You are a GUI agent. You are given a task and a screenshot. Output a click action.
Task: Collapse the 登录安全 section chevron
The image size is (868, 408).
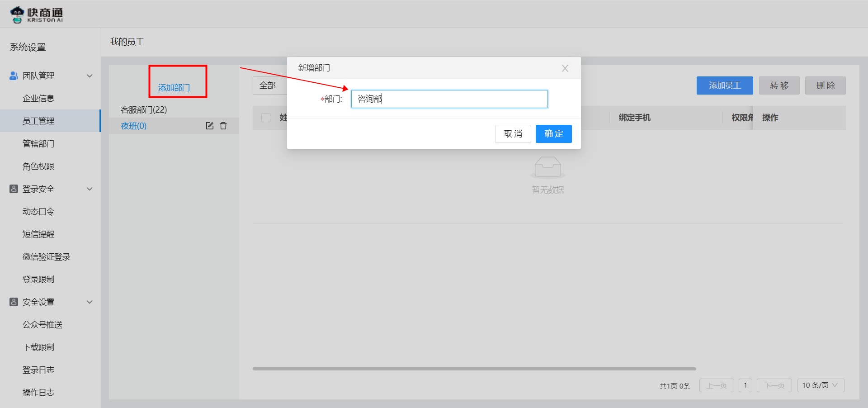pyautogui.click(x=90, y=189)
